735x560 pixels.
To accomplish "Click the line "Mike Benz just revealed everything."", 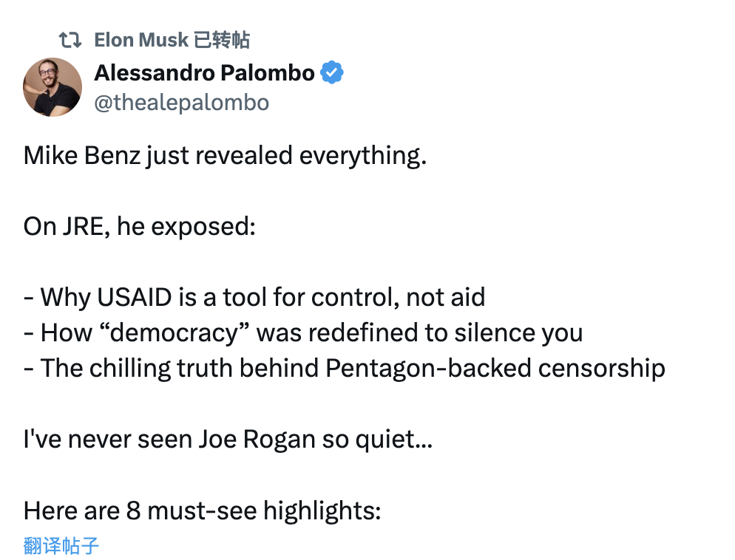I will [x=225, y=156].
